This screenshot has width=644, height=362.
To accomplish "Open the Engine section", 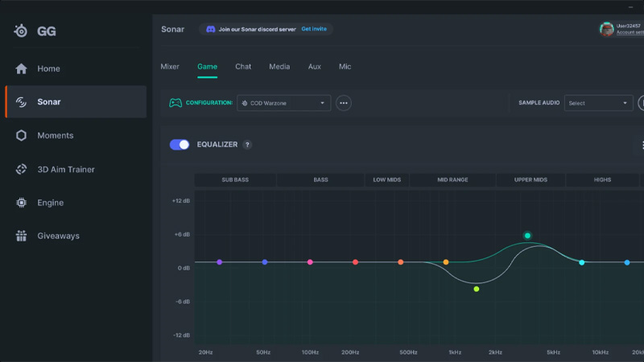I will [50, 203].
